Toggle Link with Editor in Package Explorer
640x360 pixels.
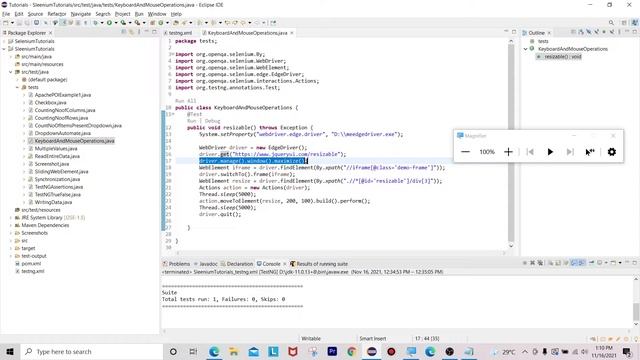131,32
